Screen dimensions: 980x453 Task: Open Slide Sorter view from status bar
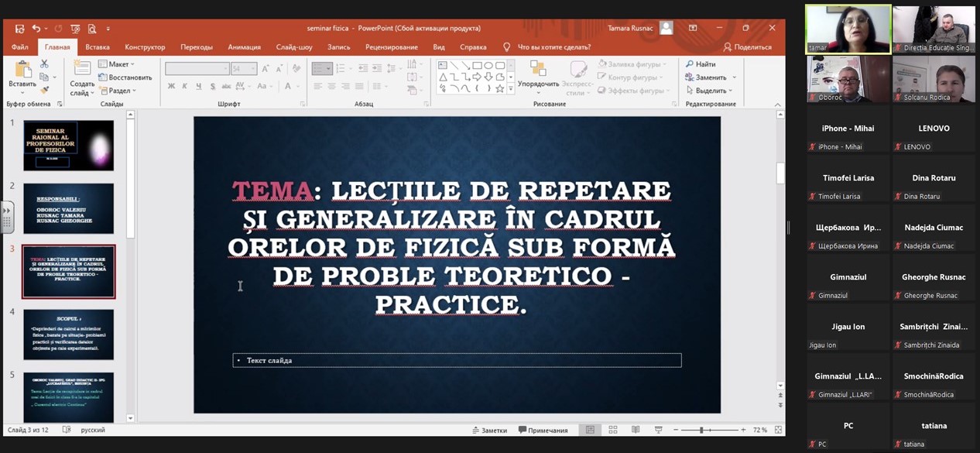click(612, 430)
